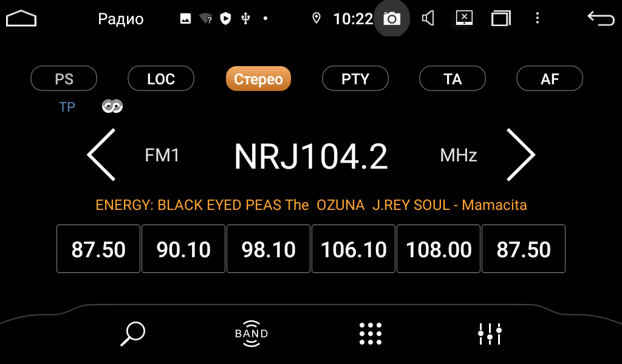Search for stations with the magnifier
Viewport: 622px width, 364px height.
click(x=133, y=334)
